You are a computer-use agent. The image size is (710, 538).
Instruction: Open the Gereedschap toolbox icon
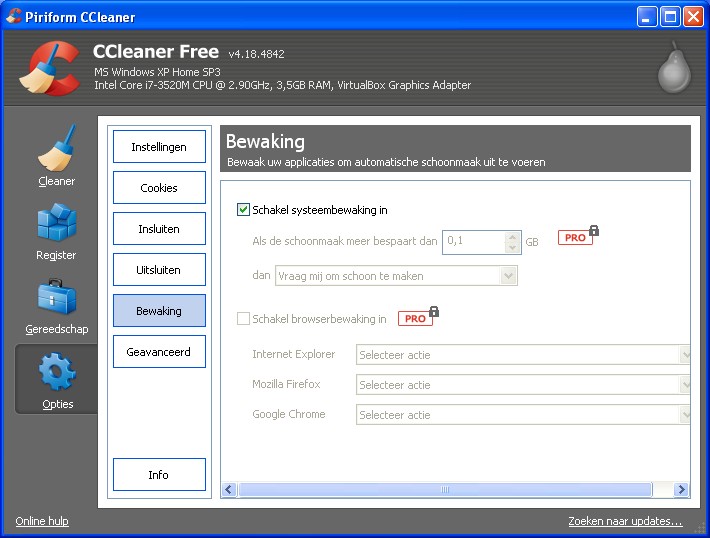click(56, 298)
